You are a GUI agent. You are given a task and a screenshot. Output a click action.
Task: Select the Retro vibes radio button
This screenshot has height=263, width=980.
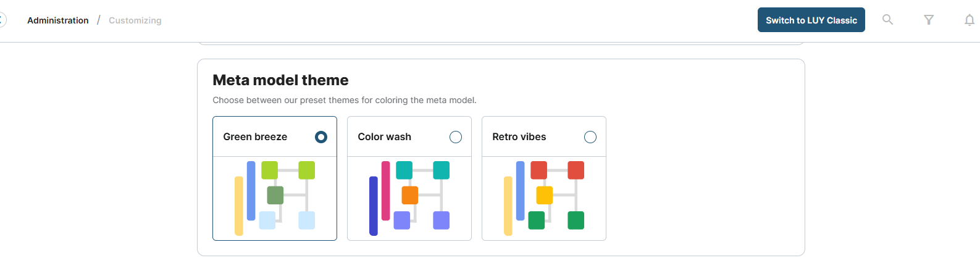click(590, 137)
